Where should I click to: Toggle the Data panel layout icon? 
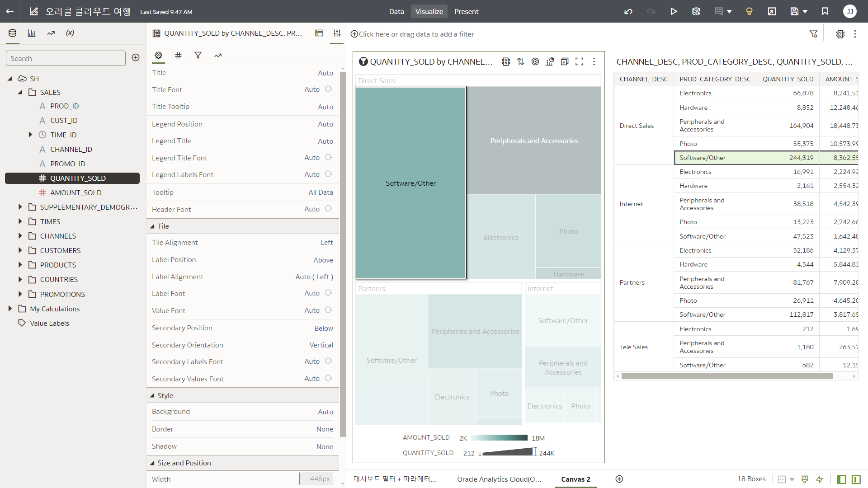click(841, 479)
